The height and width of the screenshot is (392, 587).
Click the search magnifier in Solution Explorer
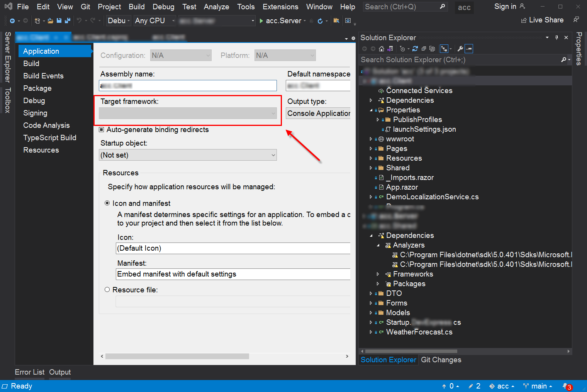point(564,59)
